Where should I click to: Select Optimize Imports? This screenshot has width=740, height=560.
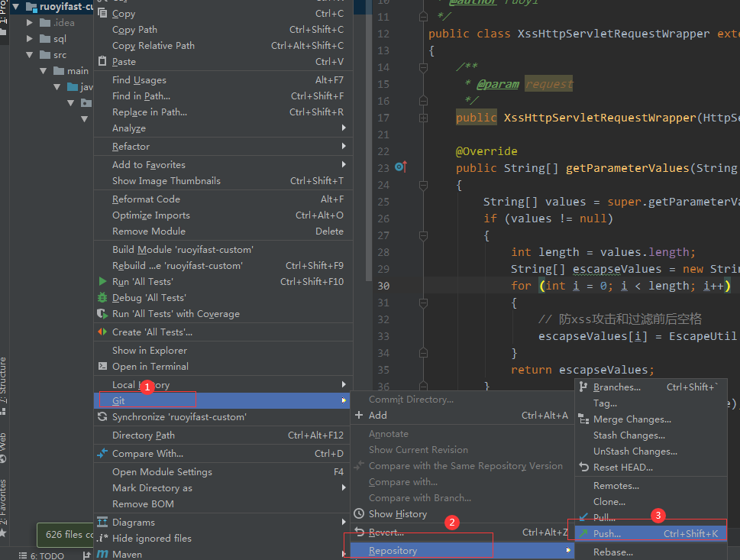tap(223, 215)
